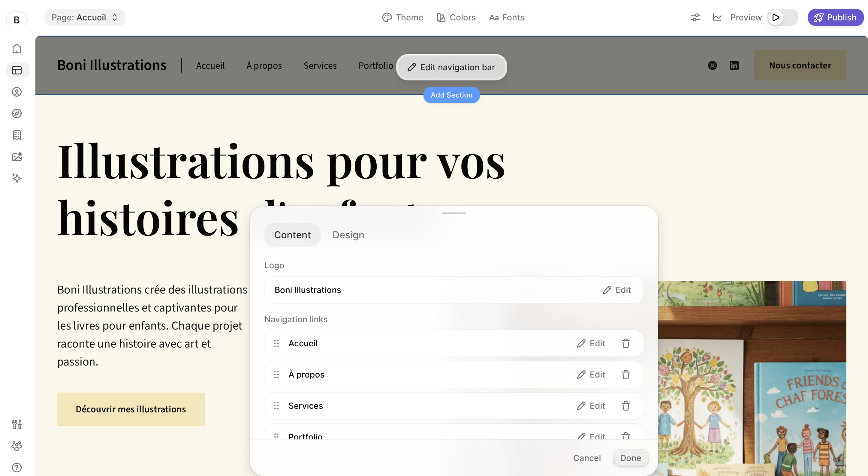
Task: Open the Colors picker
Action: pos(456,17)
